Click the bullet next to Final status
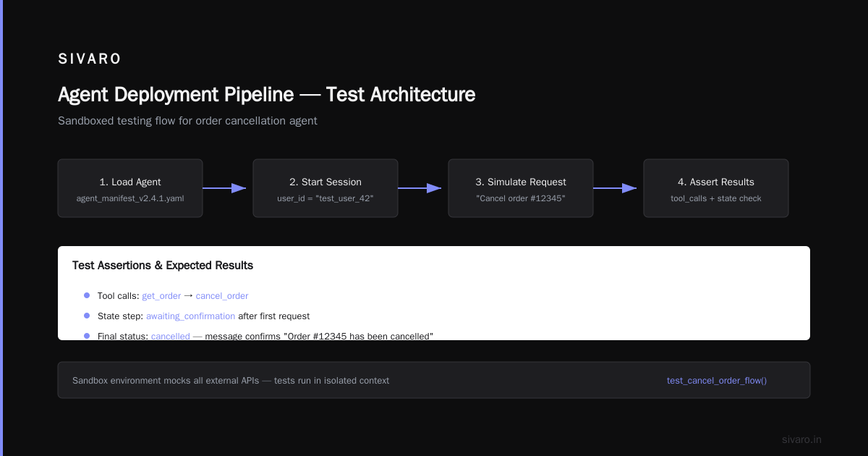The width and height of the screenshot is (868, 456). pyautogui.click(x=87, y=336)
